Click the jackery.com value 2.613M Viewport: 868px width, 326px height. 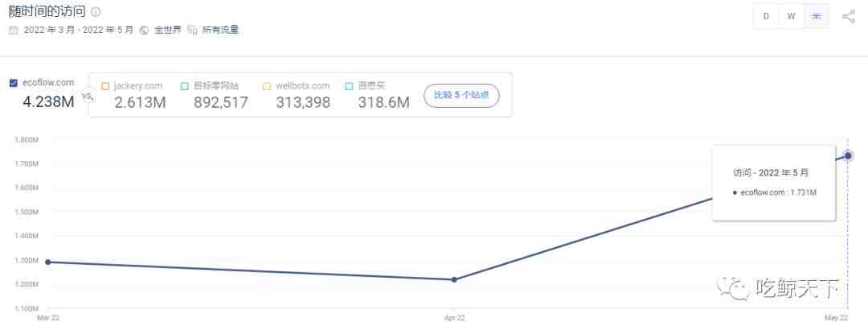140,102
